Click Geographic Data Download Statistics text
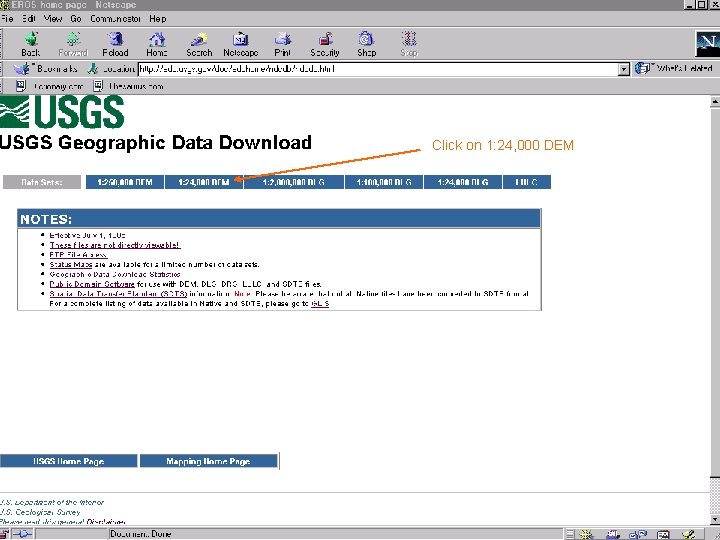Viewport: 720px width, 540px height. (x=115, y=275)
